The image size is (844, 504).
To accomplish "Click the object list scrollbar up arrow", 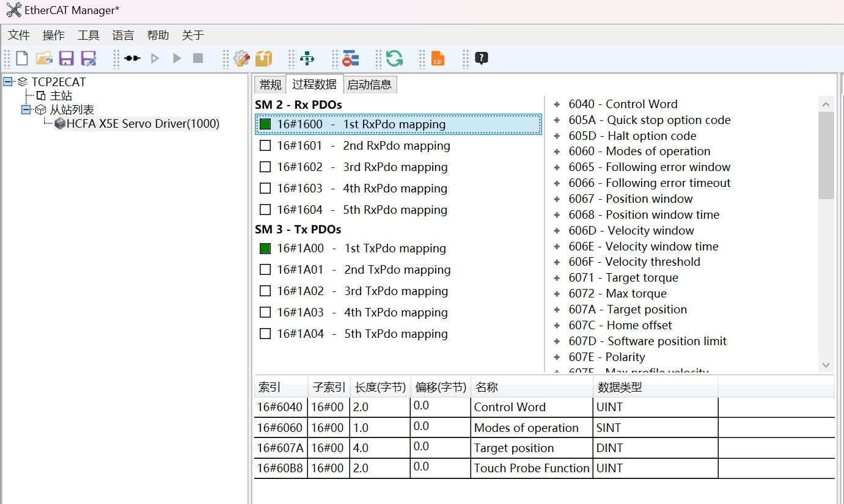I will click(x=826, y=104).
